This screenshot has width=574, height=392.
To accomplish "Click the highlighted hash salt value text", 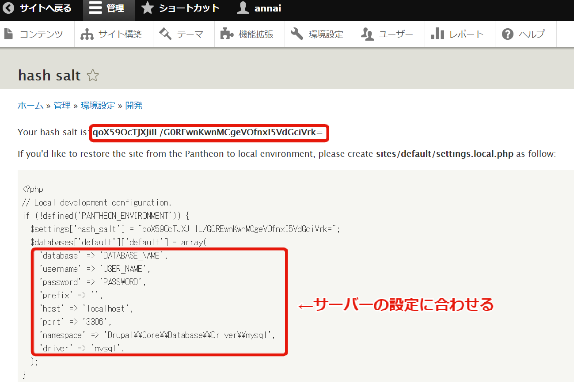I will click(x=209, y=132).
